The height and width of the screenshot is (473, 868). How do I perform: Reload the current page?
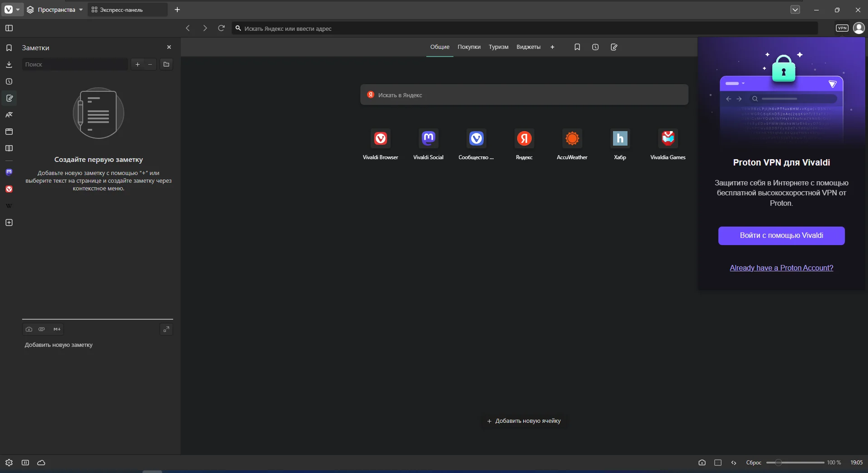[222, 28]
